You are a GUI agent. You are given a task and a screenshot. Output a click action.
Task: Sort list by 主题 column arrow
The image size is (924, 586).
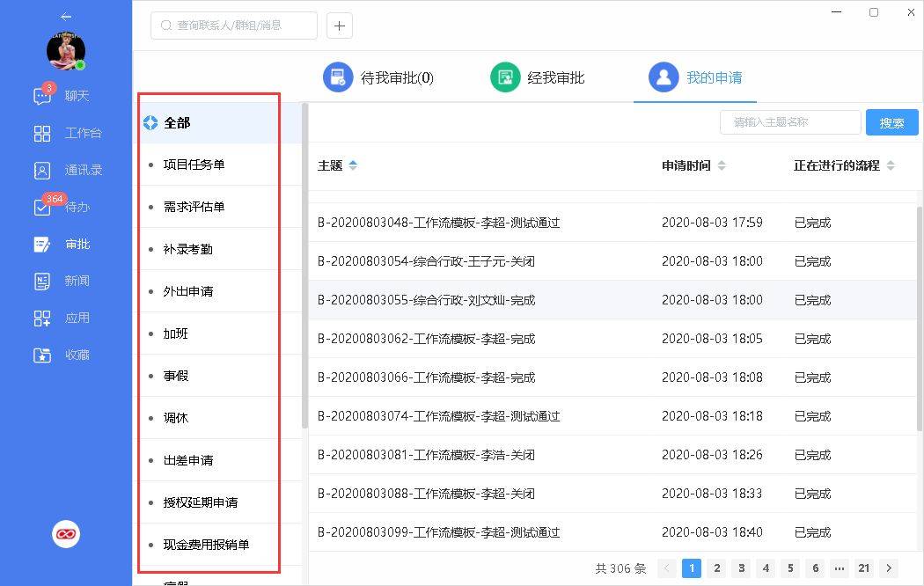[x=354, y=165]
